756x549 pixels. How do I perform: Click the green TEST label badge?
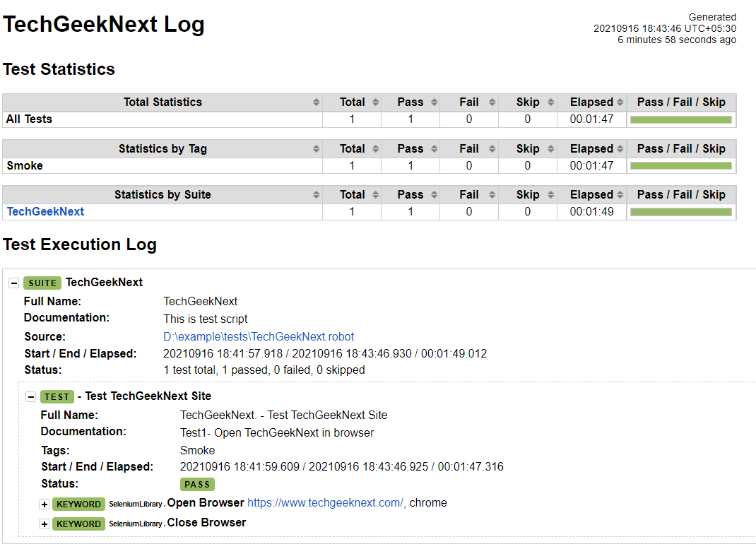pyautogui.click(x=57, y=396)
